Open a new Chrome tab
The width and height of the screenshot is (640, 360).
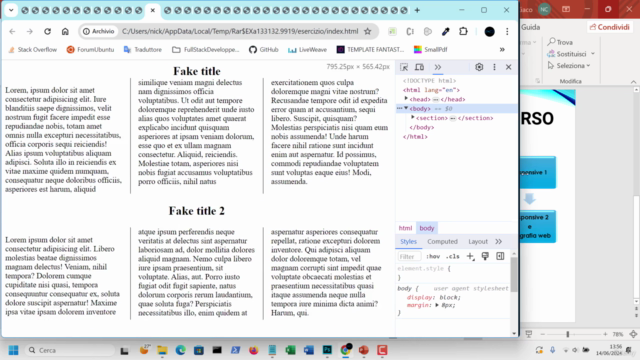(x=417, y=10)
